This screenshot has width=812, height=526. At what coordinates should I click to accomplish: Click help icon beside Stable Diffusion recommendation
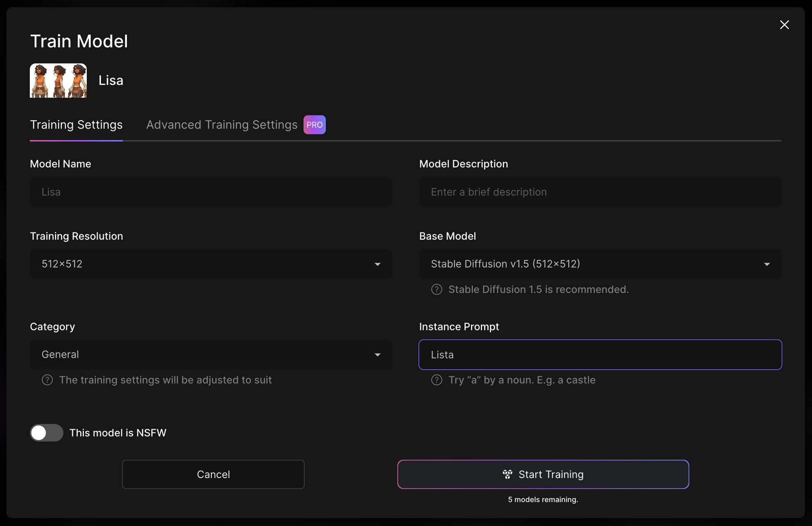coord(437,289)
